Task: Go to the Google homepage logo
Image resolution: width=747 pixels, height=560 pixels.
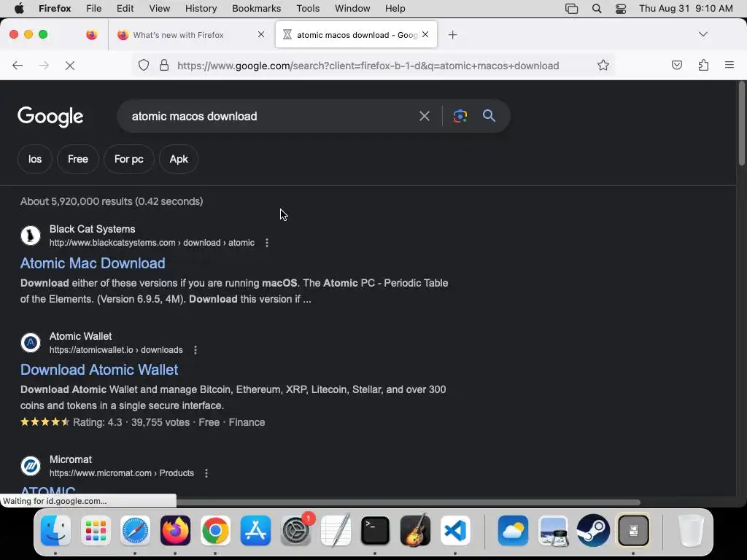Action: coord(50,117)
